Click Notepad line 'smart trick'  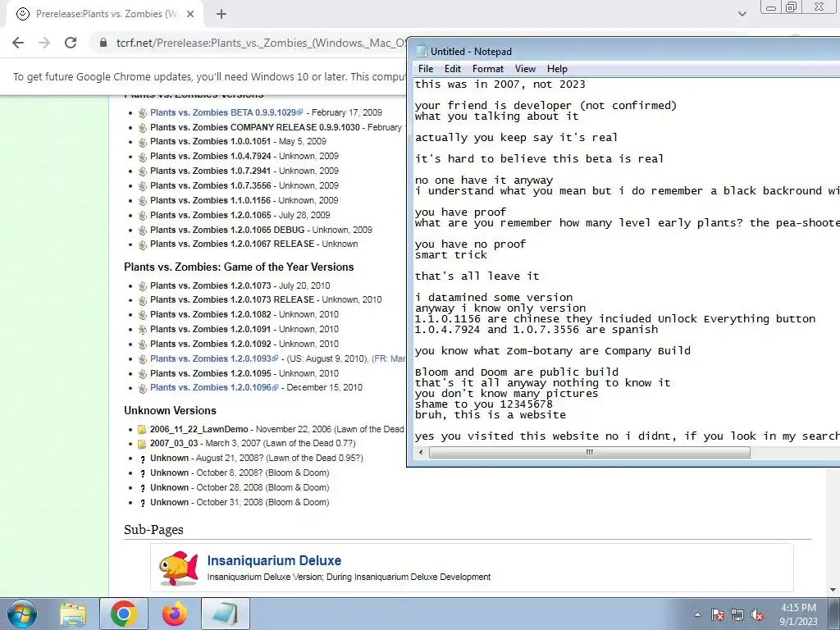[451, 255]
